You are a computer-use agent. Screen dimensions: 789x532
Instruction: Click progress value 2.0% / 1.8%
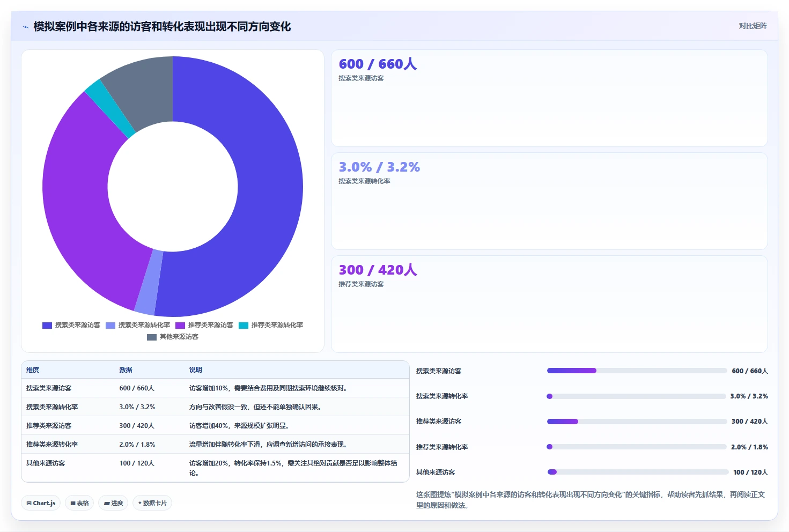(749, 447)
